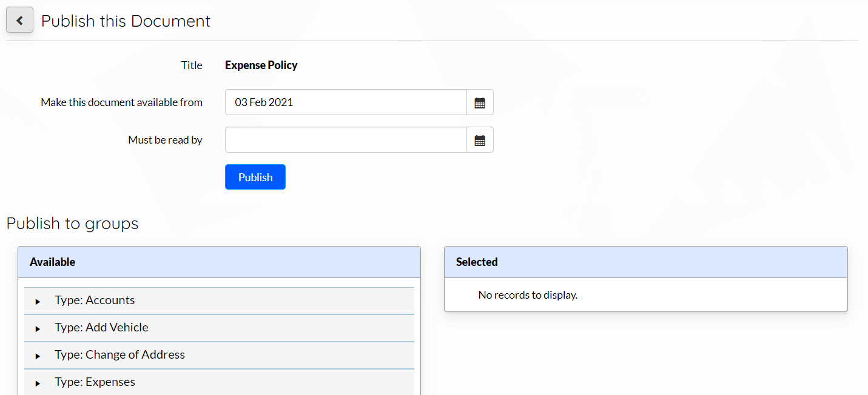Expand the Type: Accounts group
This screenshot has width=868, height=395.
[38, 301]
